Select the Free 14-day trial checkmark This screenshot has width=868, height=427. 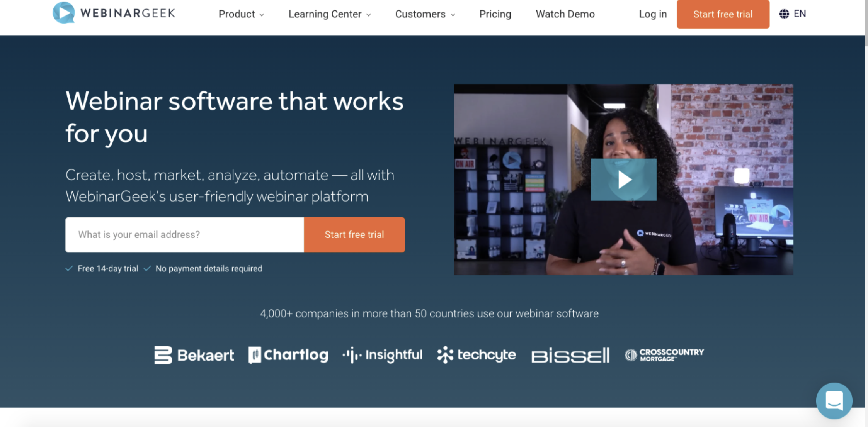(x=70, y=268)
